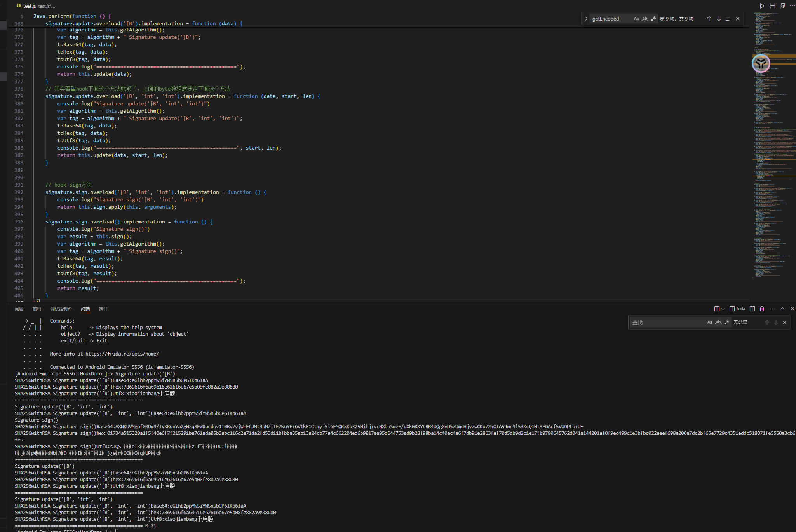Expand replace mode in find widget
Screen dimensions: 796x532
[x=586, y=19]
